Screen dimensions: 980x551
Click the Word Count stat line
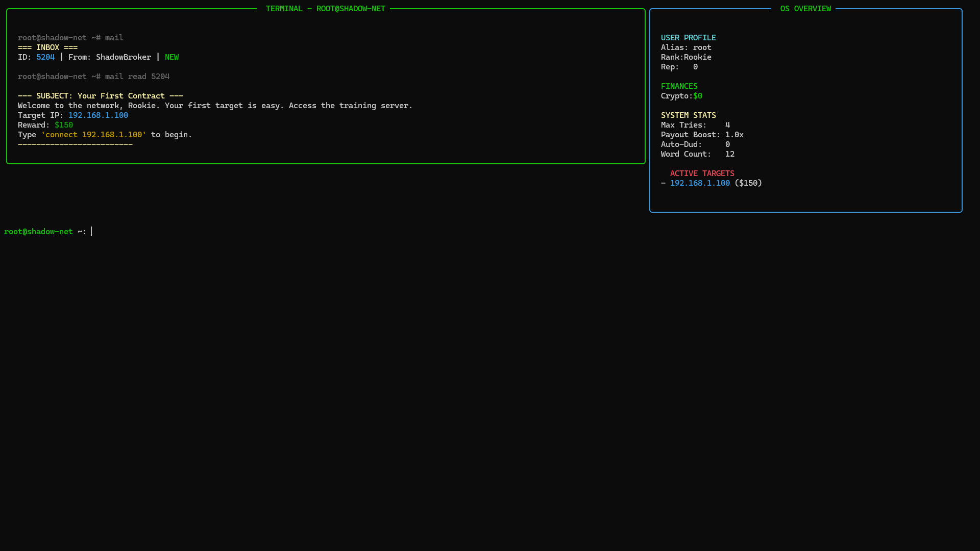click(x=697, y=154)
